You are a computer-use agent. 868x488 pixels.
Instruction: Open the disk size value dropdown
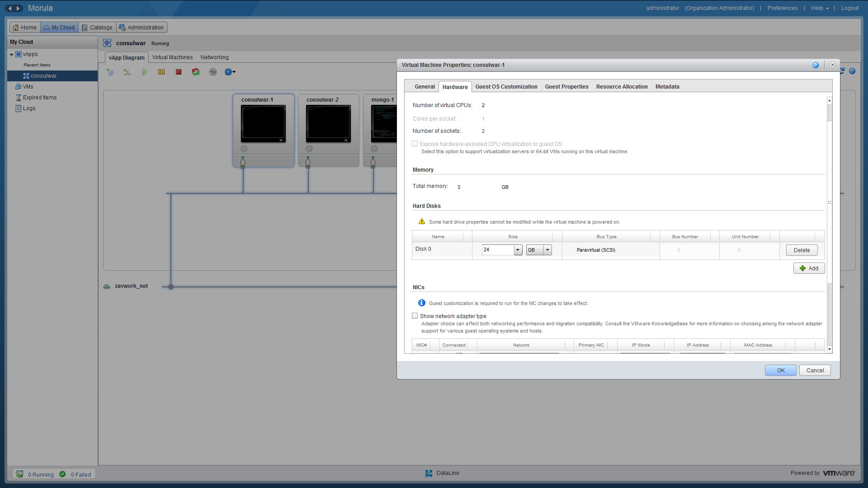click(x=518, y=250)
